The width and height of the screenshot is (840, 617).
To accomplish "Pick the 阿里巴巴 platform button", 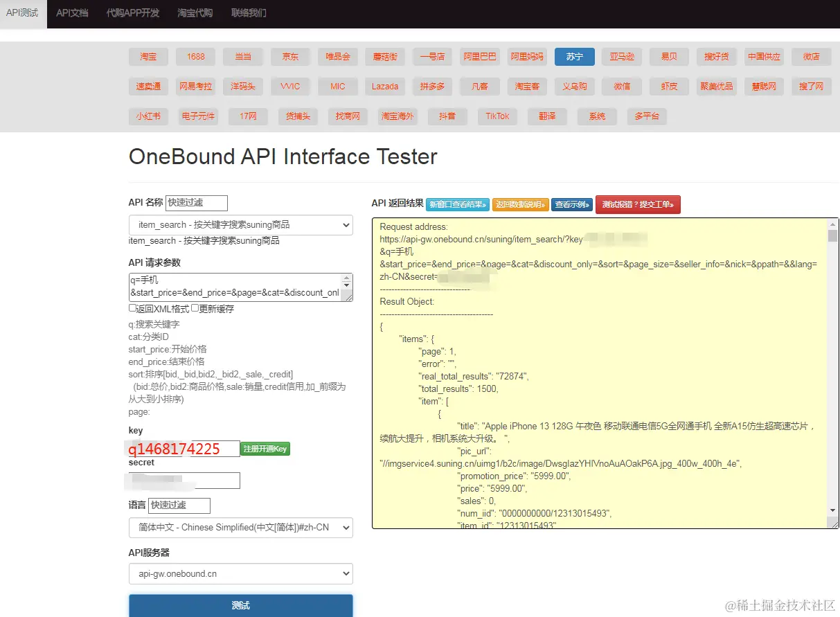I will click(480, 57).
